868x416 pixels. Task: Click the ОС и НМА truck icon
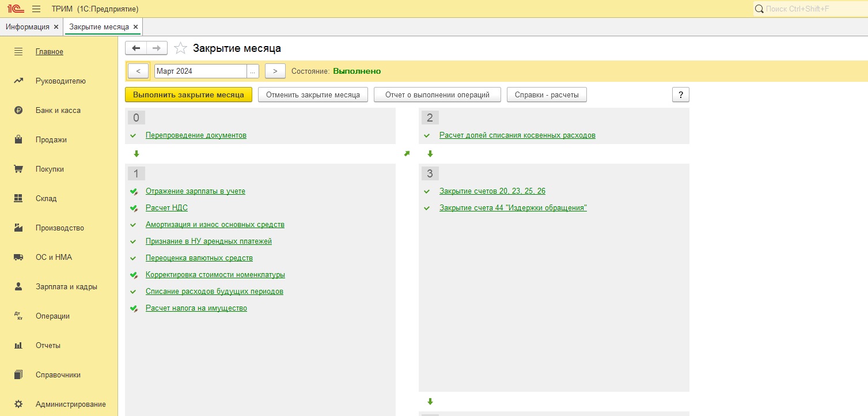[x=18, y=258]
